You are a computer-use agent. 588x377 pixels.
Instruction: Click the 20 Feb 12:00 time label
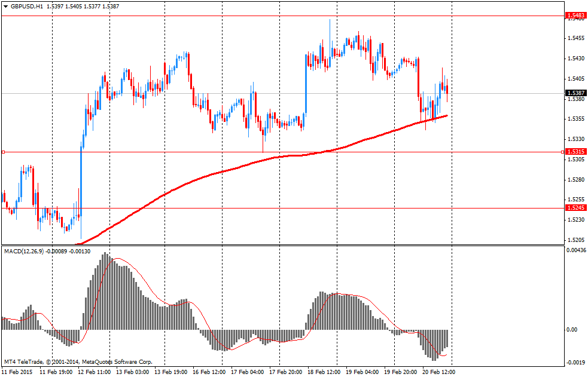438,372
